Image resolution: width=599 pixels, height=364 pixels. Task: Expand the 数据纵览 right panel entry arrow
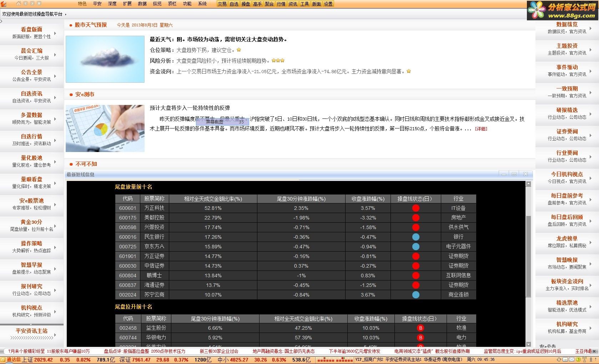tap(590, 28)
